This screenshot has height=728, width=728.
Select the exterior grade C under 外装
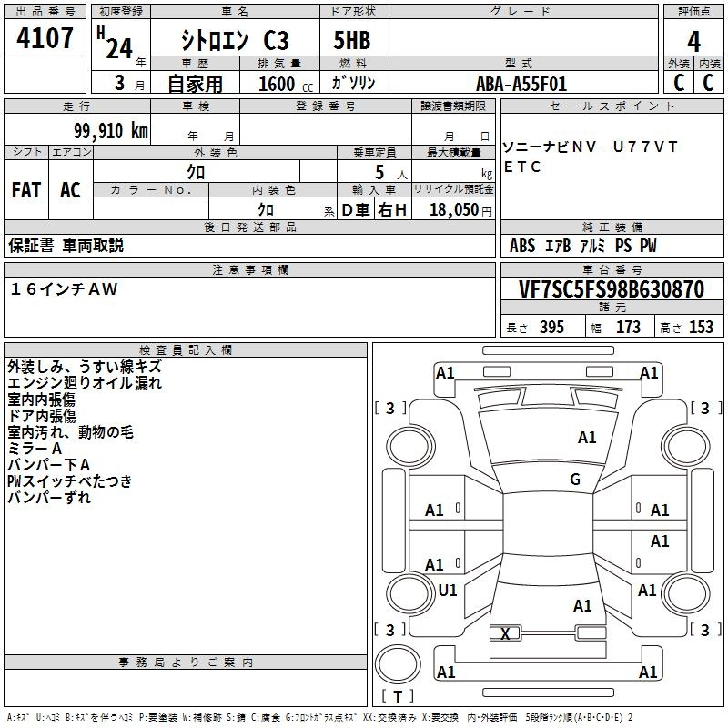[x=678, y=83]
